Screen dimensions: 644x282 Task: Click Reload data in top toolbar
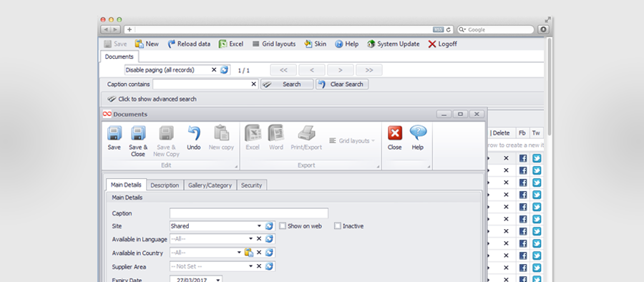tap(189, 44)
